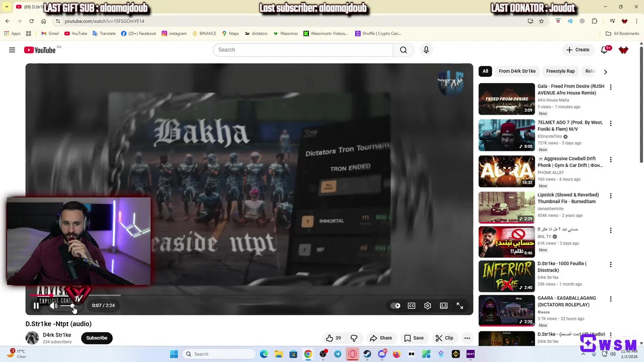Open the D4rk Str1ke channel name link
Viewport: 644px width, 362px height.
coord(57,335)
